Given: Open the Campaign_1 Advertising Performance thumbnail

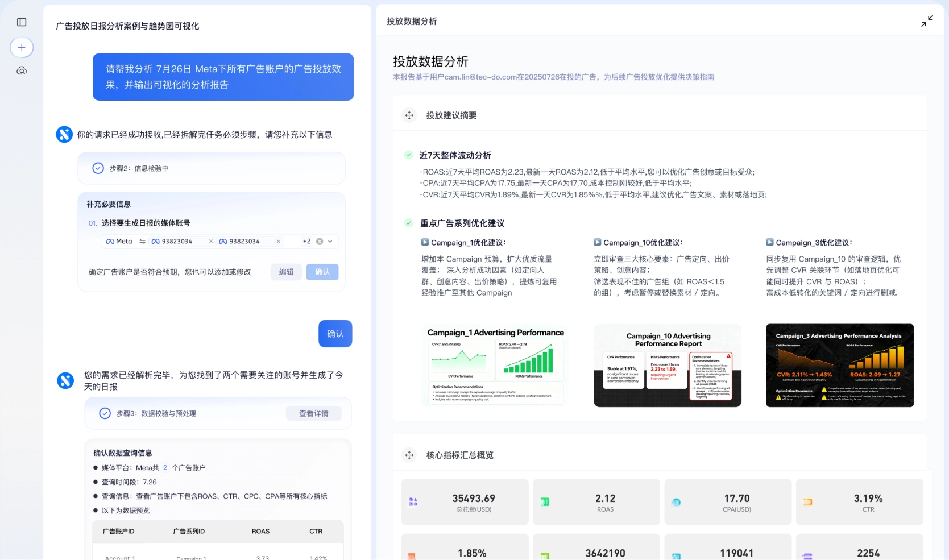Looking at the screenshot, I should 495,365.
